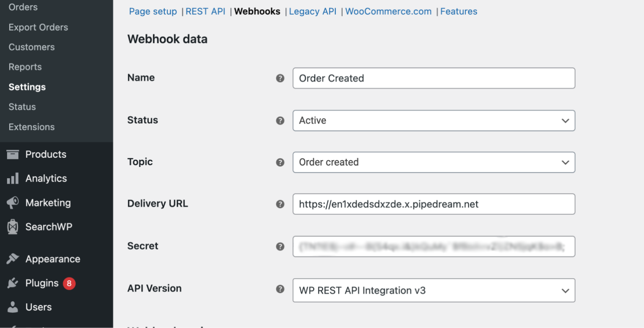Screen dimensions: 644x328
Task: Open the Status dropdown showing Active
Action: tap(434, 120)
